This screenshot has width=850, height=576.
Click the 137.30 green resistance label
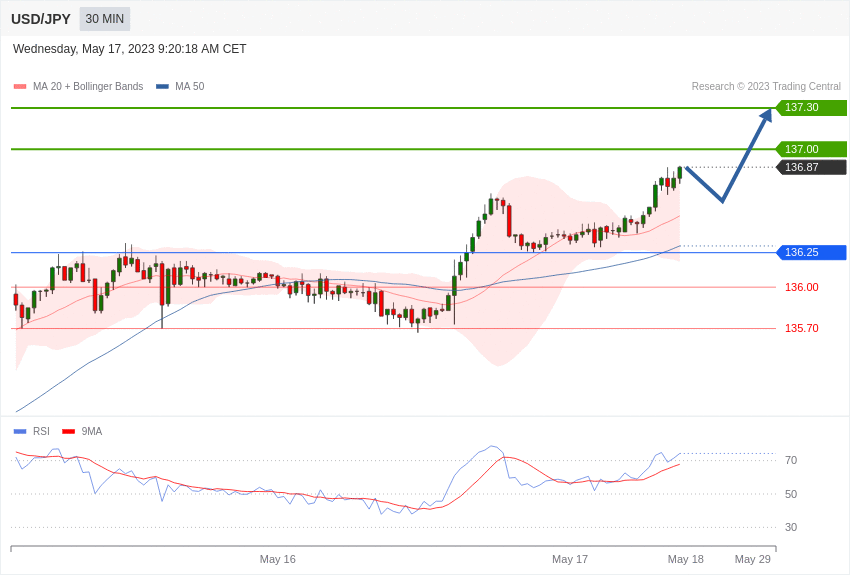pyautogui.click(x=812, y=107)
